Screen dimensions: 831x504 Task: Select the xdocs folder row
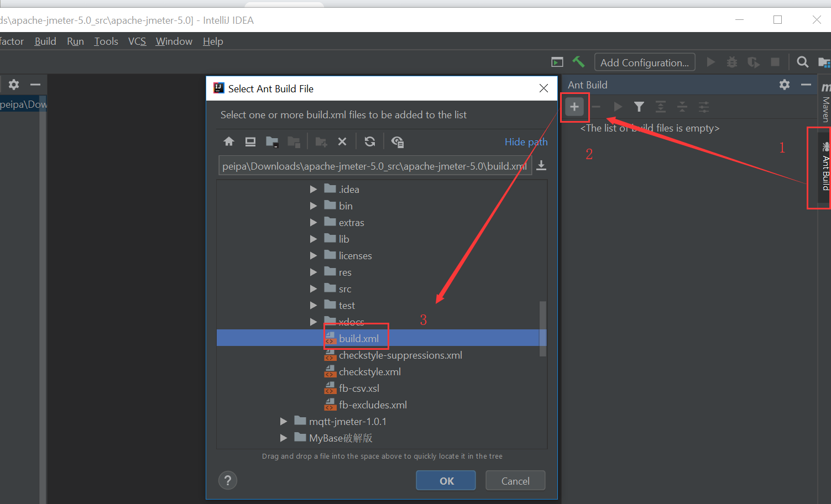coord(381,322)
